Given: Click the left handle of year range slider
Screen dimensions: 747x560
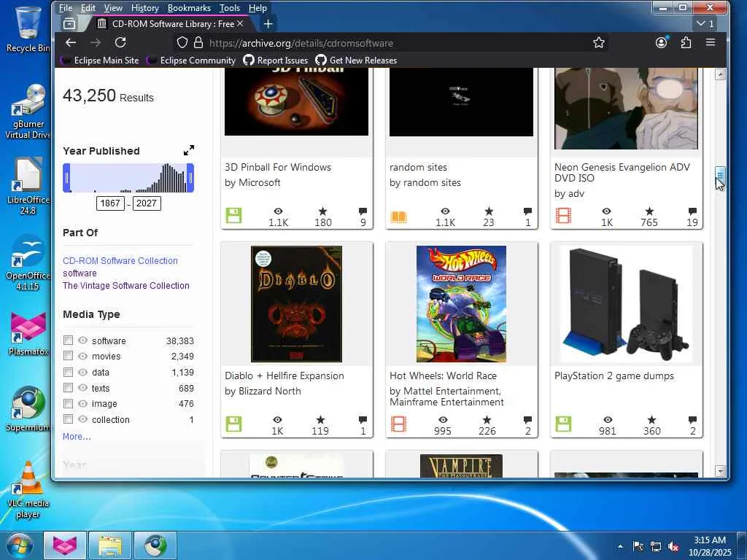Looking at the screenshot, I should point(66,178).
